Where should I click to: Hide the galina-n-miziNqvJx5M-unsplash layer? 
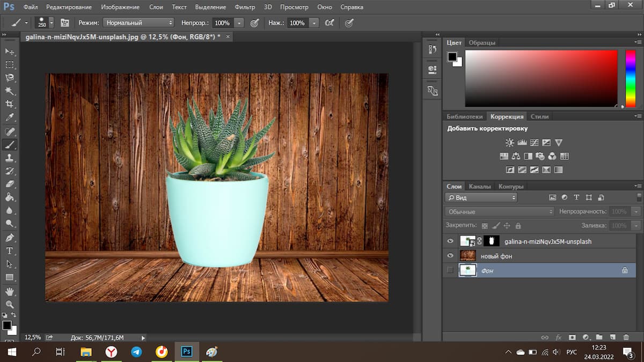click(450, 241)
